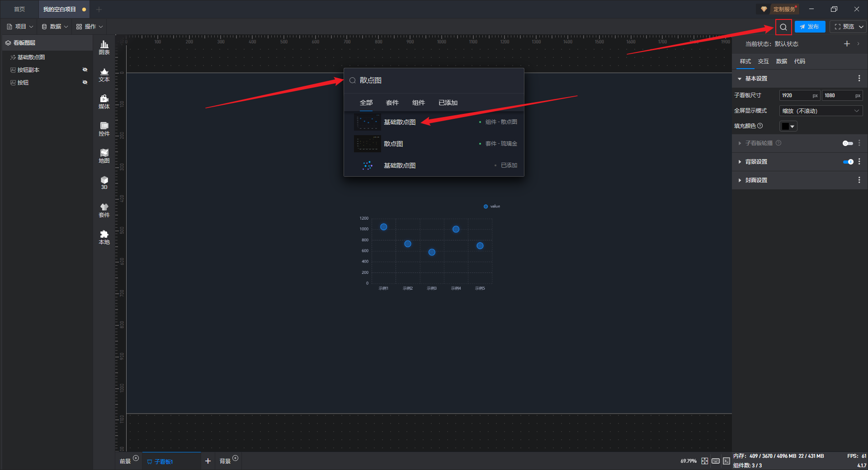Viewport: 868px width, 470px height.
Task: Go to the 首页 tab
Action: pos(19,9)
